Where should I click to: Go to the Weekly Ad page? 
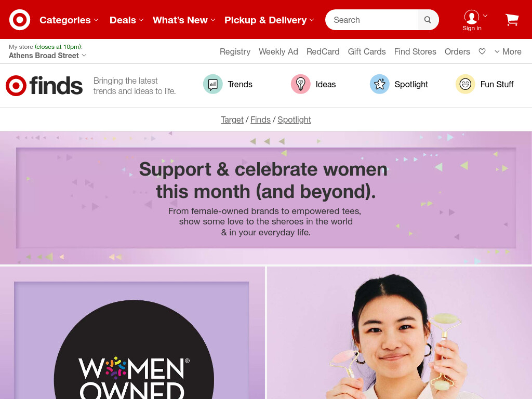point(278,51)
